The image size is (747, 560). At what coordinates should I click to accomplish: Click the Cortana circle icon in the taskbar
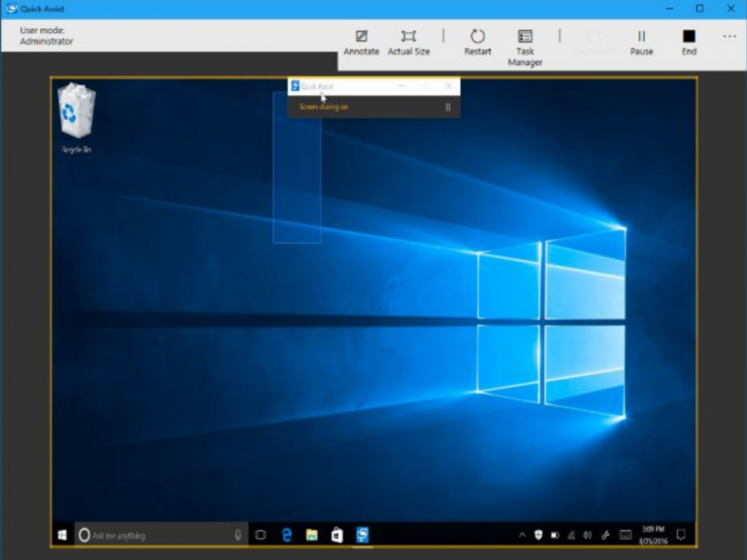[85, 536]
